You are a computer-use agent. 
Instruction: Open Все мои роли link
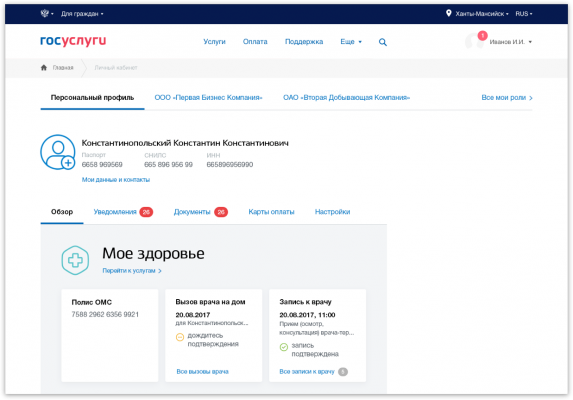[507, 98]
